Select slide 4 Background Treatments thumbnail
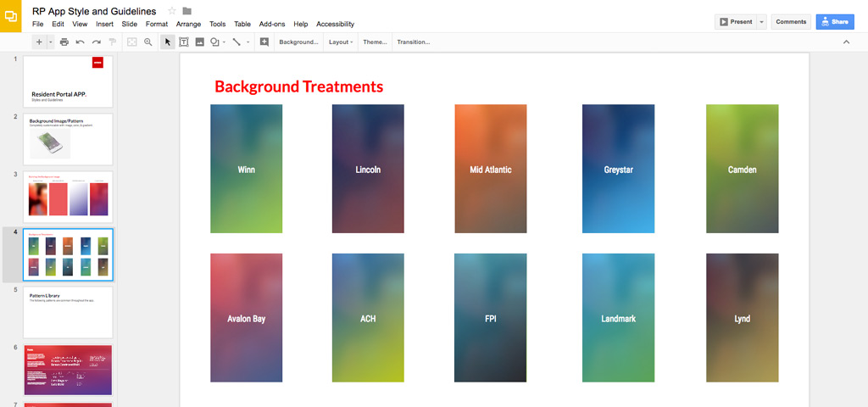 point(68,254)
